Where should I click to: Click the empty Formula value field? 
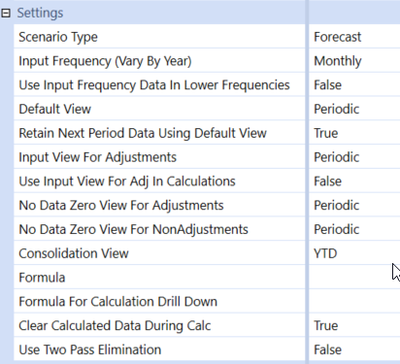tap(355, 277)
